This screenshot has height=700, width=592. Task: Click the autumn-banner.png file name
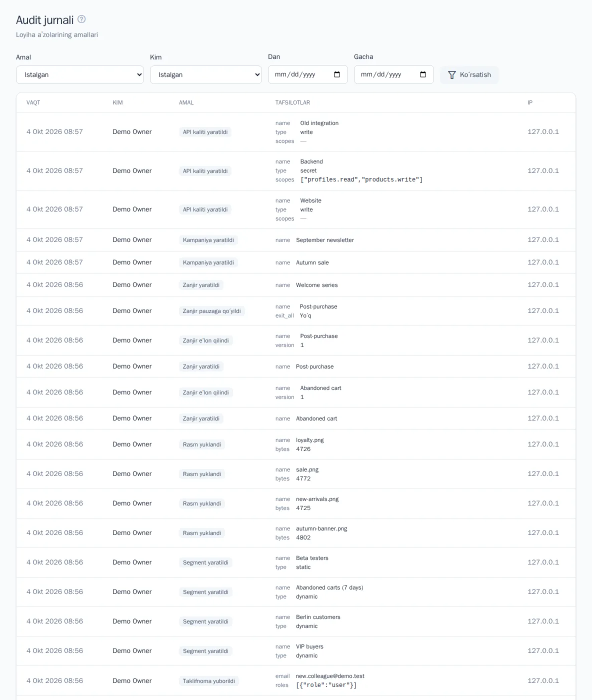(321, 528)
